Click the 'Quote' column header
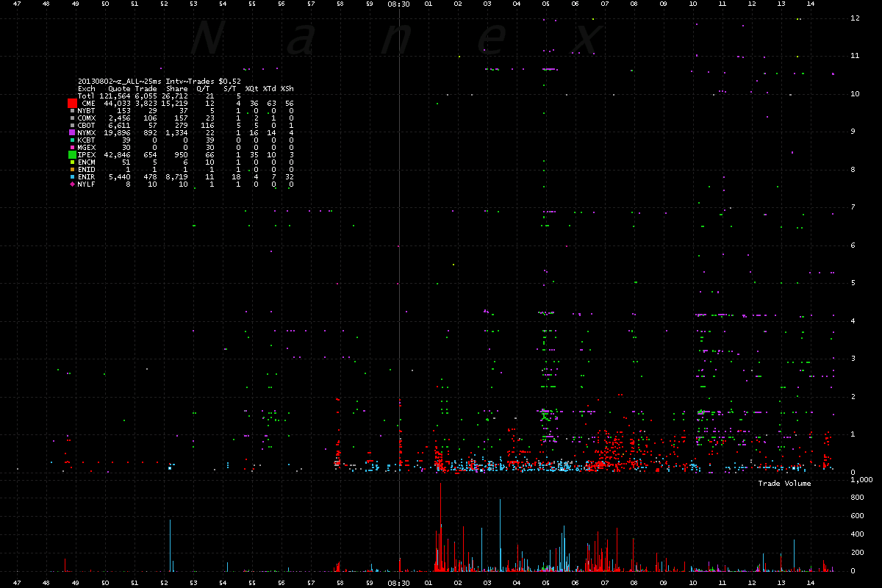Viewport: 882px width, 588px height. (120, 89)
